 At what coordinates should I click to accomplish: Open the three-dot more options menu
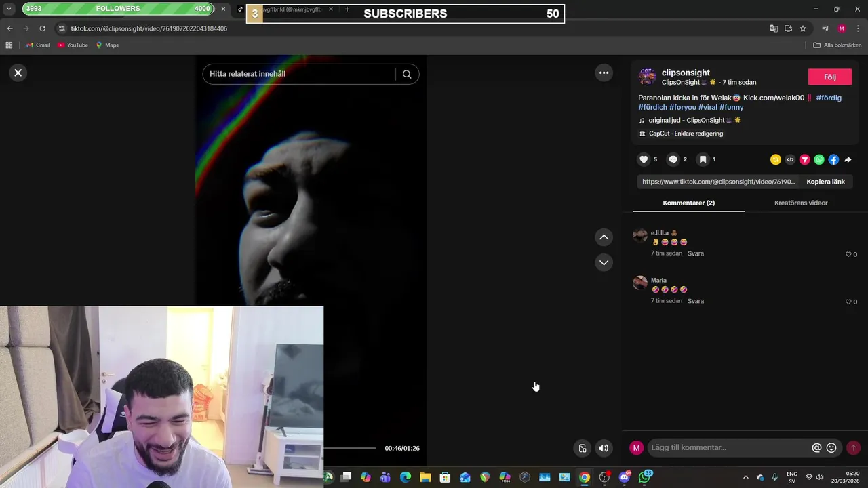pos(604,73)
